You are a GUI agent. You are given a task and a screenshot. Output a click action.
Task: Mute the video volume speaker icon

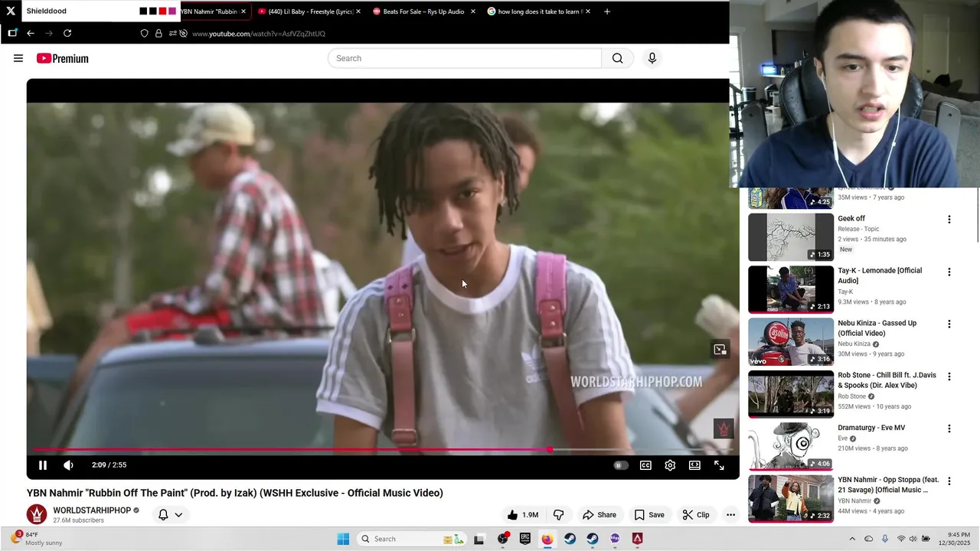click(x=68, y=465)
